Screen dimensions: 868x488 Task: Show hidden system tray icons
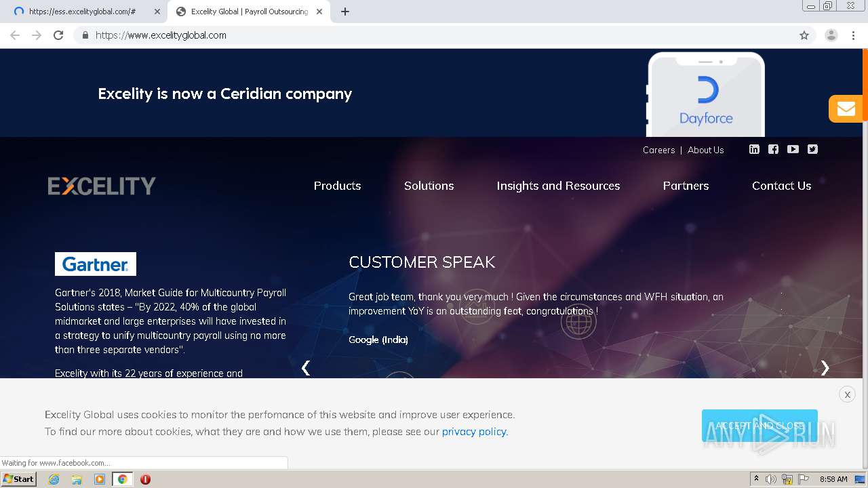(756, 479)
